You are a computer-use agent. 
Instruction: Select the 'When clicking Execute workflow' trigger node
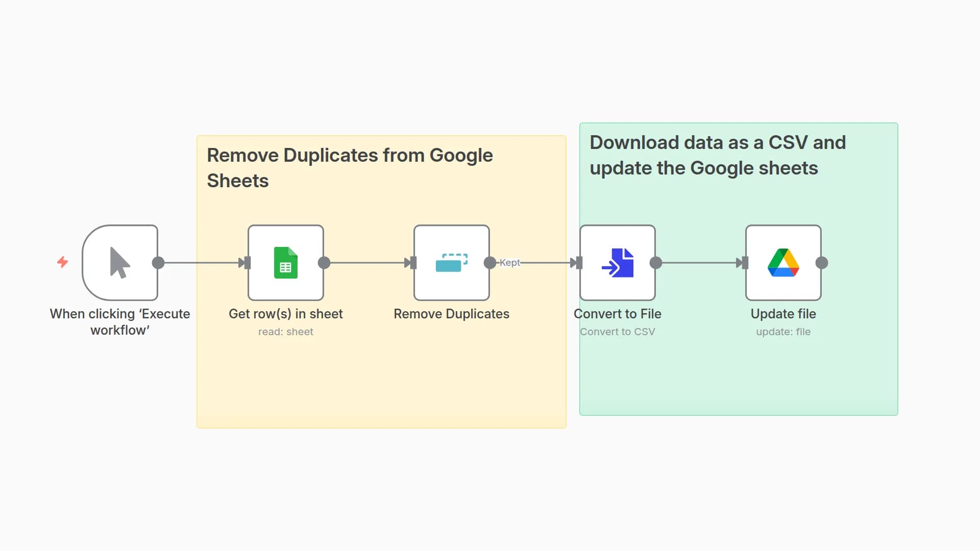coord(120,263)
